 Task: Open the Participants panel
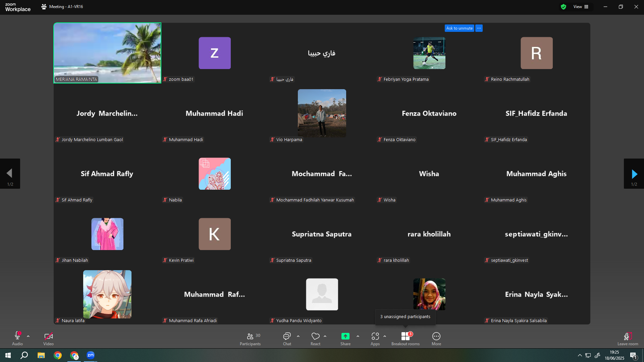250,339
